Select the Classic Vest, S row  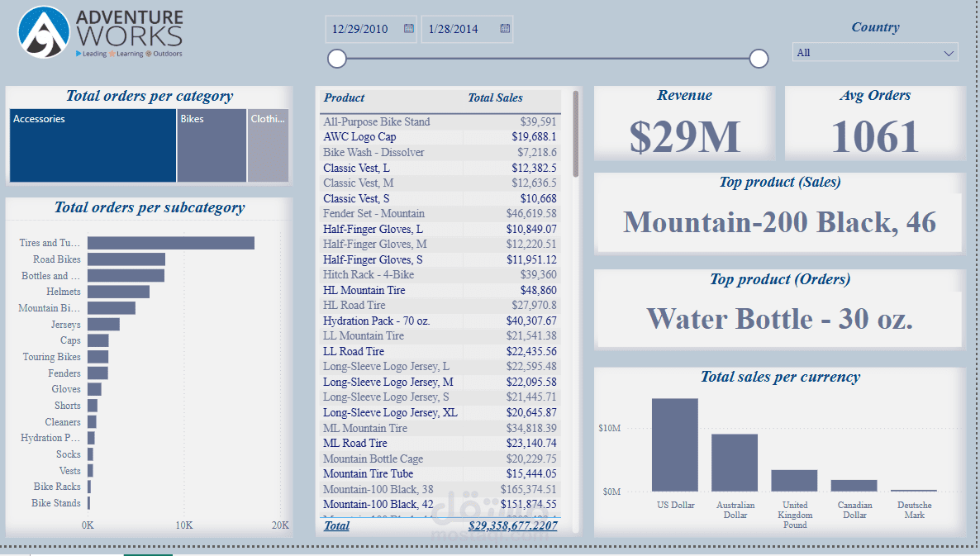pyautogui.click(x=440, y=198)
